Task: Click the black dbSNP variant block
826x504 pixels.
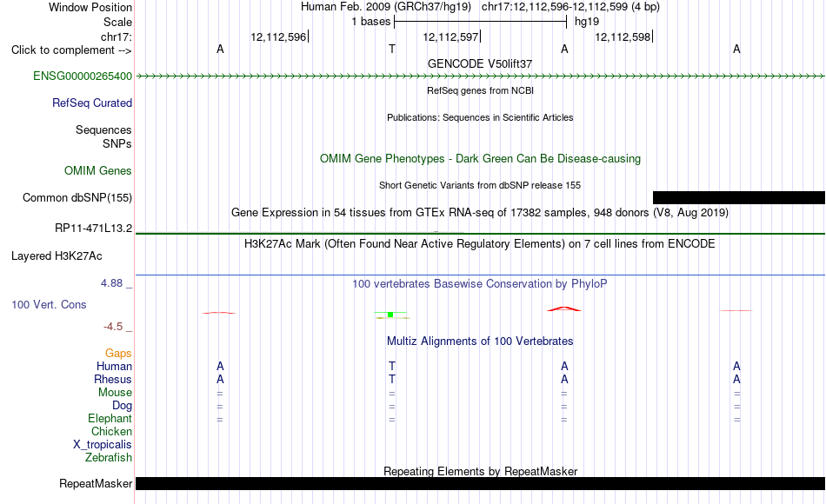Action: 738,197
